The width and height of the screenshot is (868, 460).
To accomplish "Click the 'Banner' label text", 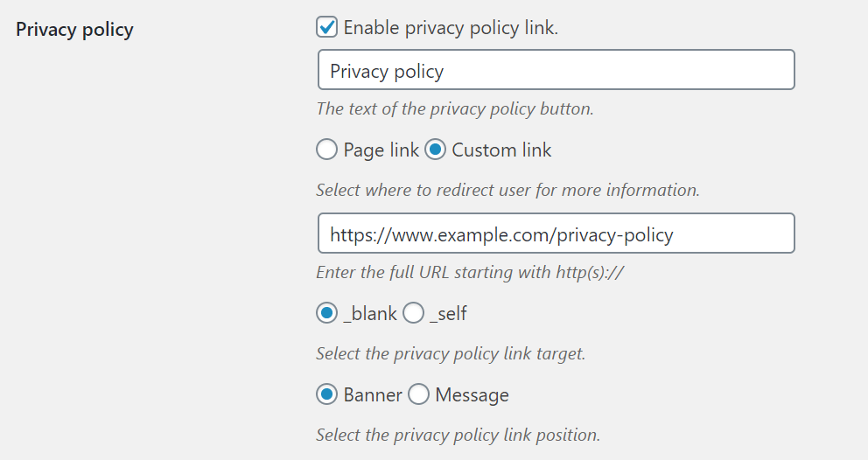I will (x=373, y=395).
